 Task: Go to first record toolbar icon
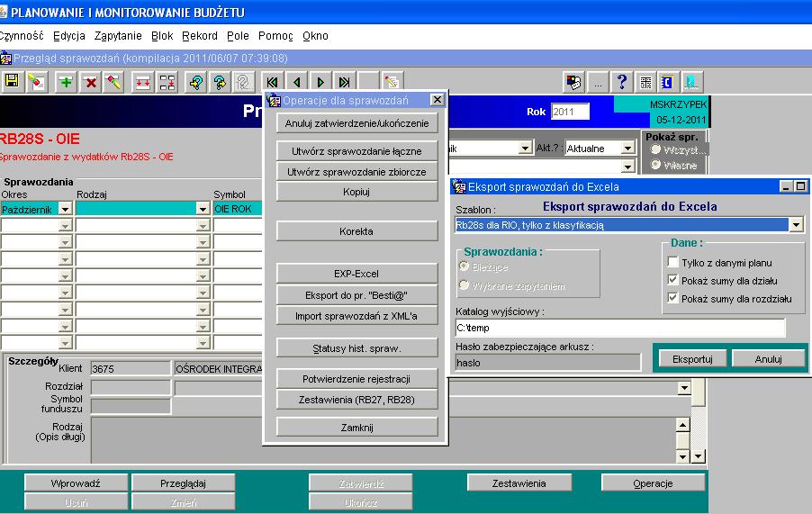273,82
